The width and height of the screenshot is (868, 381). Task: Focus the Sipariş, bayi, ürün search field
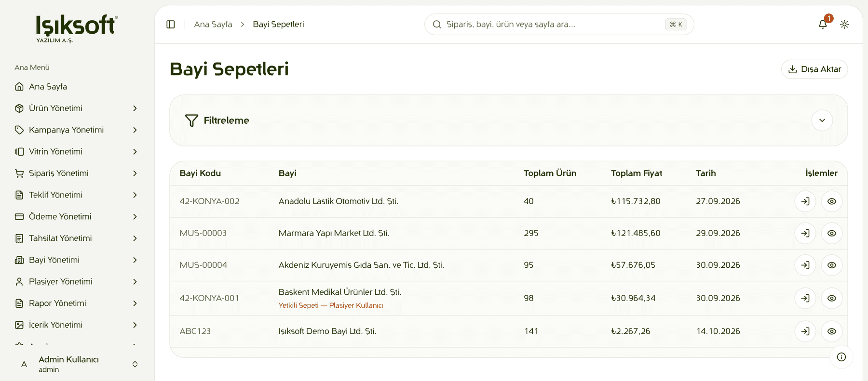point(559,25)
